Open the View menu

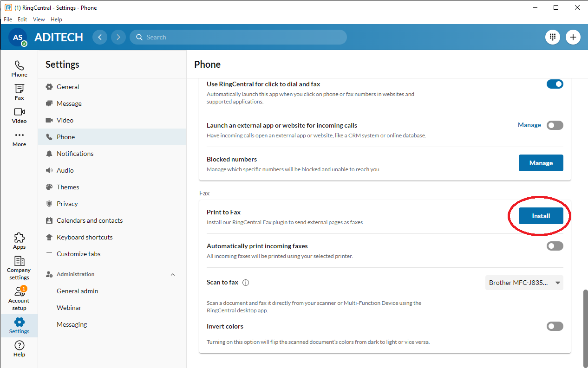point(39,19)
